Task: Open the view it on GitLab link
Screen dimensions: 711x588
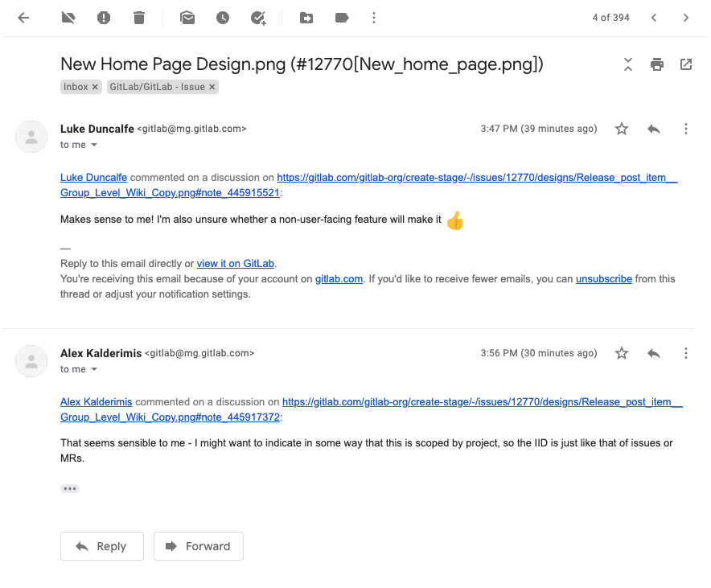Action: coord(235,263)
